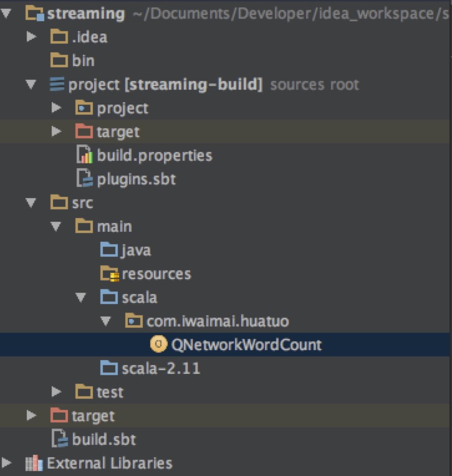The width and height of the screenshot is (452, 476).
Task: Click the QNetworkWordCount Scala object icon
Action: coord(158,345)
